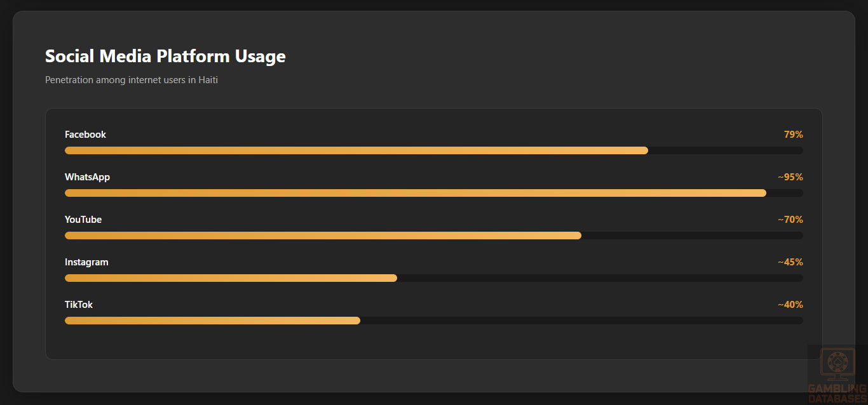Select the Facebook platform label
This screenshot has width=868, height=405.
point(85,135)
